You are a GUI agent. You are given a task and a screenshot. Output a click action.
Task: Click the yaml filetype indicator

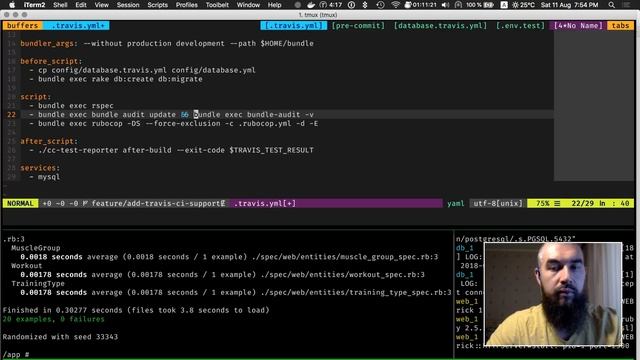click(x=456, y=203)
